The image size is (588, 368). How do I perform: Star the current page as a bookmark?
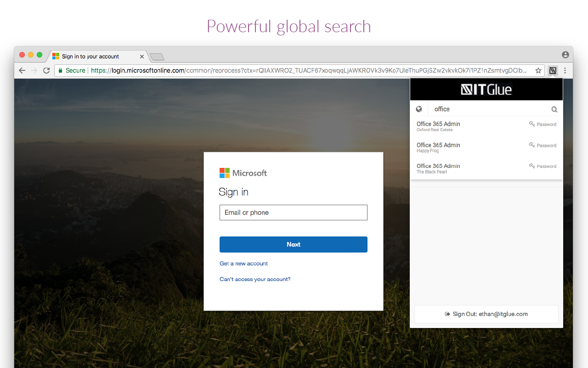pyautogui.click(x=538, y=70)
